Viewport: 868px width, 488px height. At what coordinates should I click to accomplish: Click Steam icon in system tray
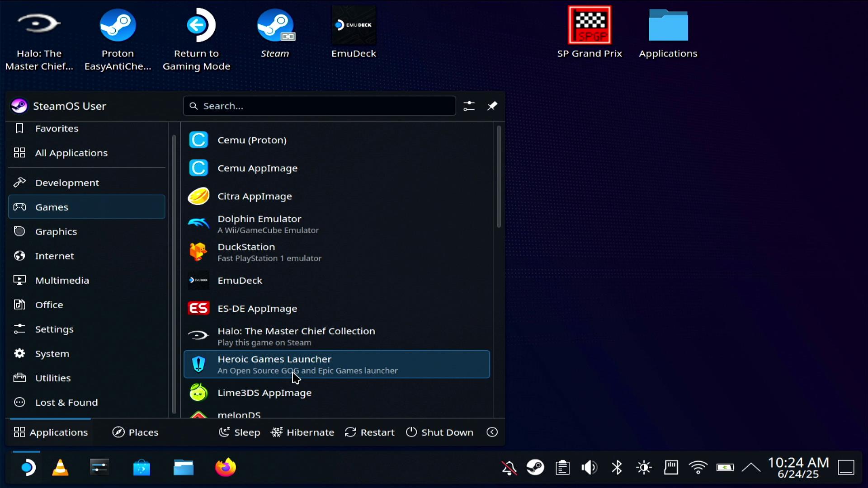535,467
